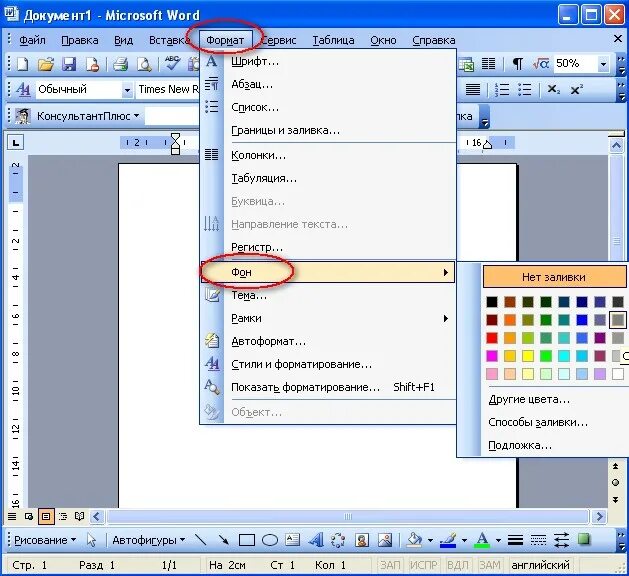Viewport: 629px width, 576px height.
Task: Switch to Print Layout view
Action: click(x=46, y=516)
